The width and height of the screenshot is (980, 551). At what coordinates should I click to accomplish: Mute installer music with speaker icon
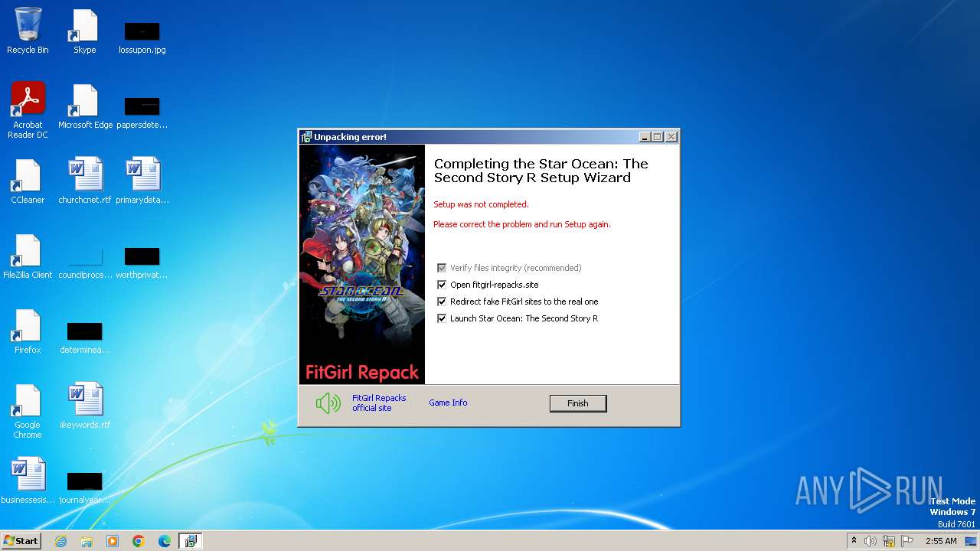328,403
